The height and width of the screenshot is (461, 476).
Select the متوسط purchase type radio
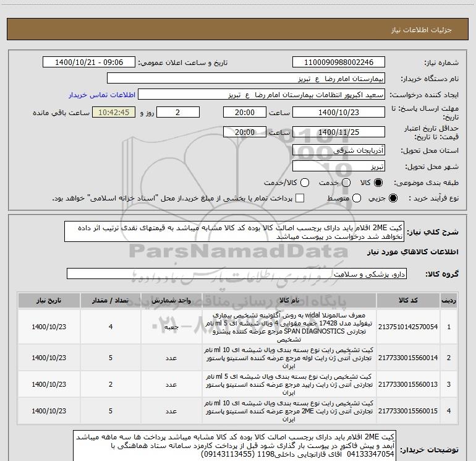pyautogui.click(x=357, y=198)
